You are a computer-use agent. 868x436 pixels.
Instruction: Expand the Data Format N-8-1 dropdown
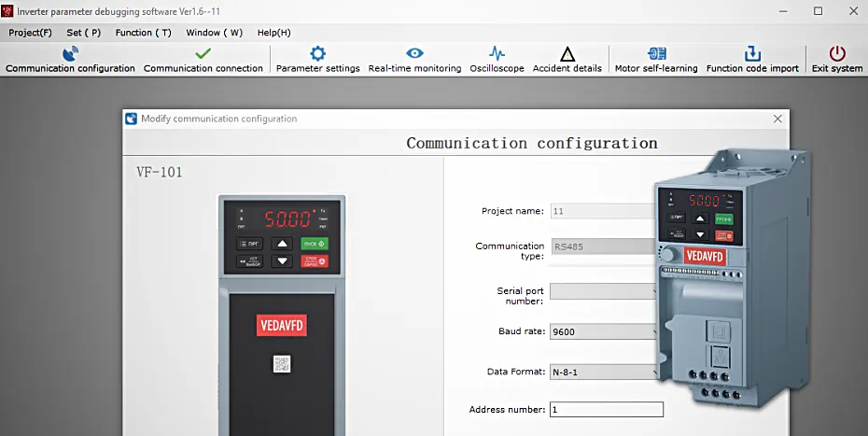[x=603, y=373]
